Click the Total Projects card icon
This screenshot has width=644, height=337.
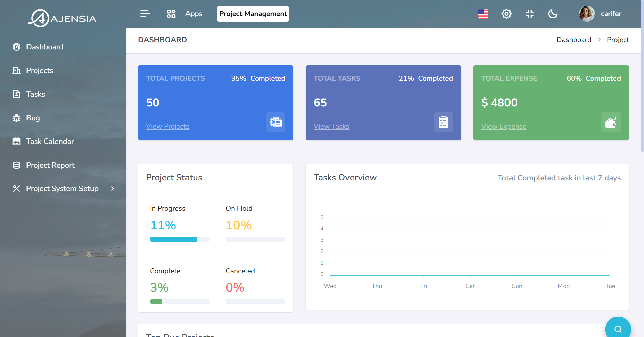pos(275,122)
